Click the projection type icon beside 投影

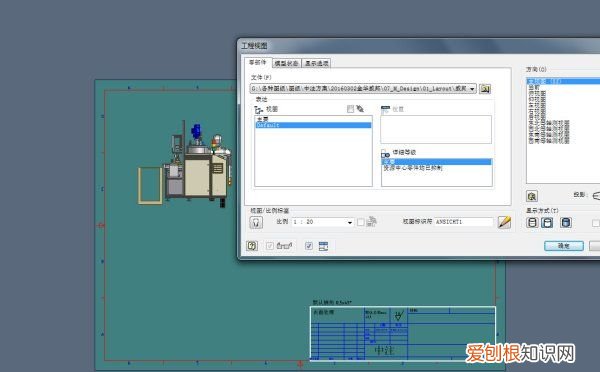coord(596,196)
